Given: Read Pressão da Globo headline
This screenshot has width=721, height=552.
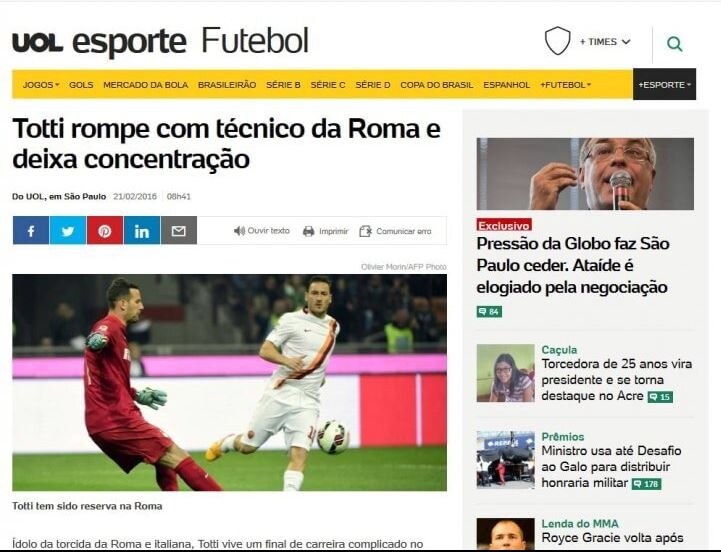Looking at the screenshot, I should pos(573,265).
